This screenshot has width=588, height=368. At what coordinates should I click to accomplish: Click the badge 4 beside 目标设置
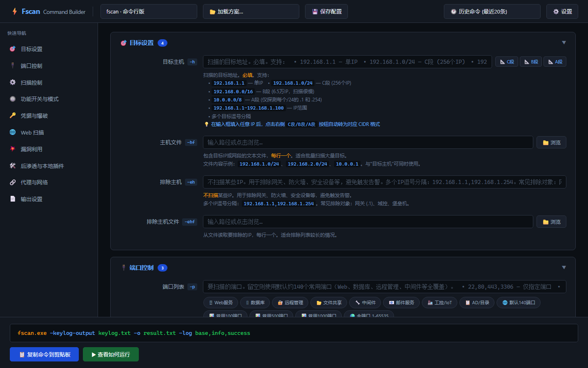pos(163,43)
